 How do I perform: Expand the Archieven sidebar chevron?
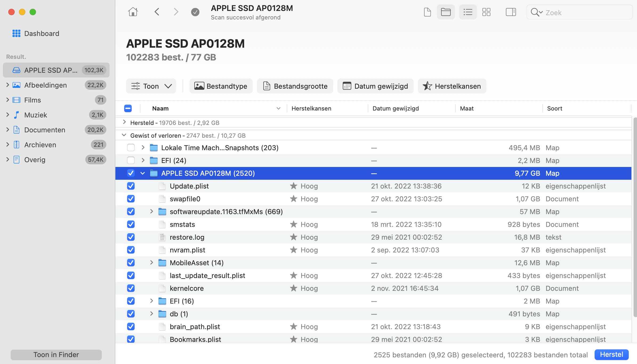click(x=7, y=145)
